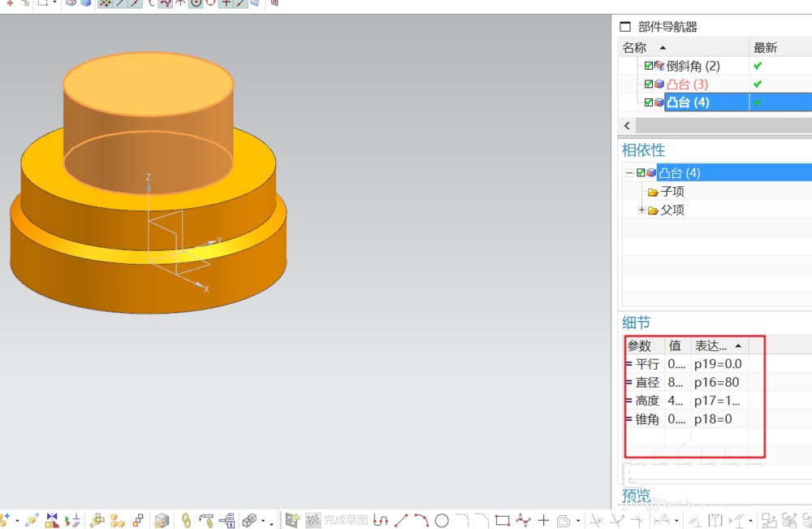Click the 表达式 column header in details
The width and height of the screenshot is (812, 529).
pos(710,345)
